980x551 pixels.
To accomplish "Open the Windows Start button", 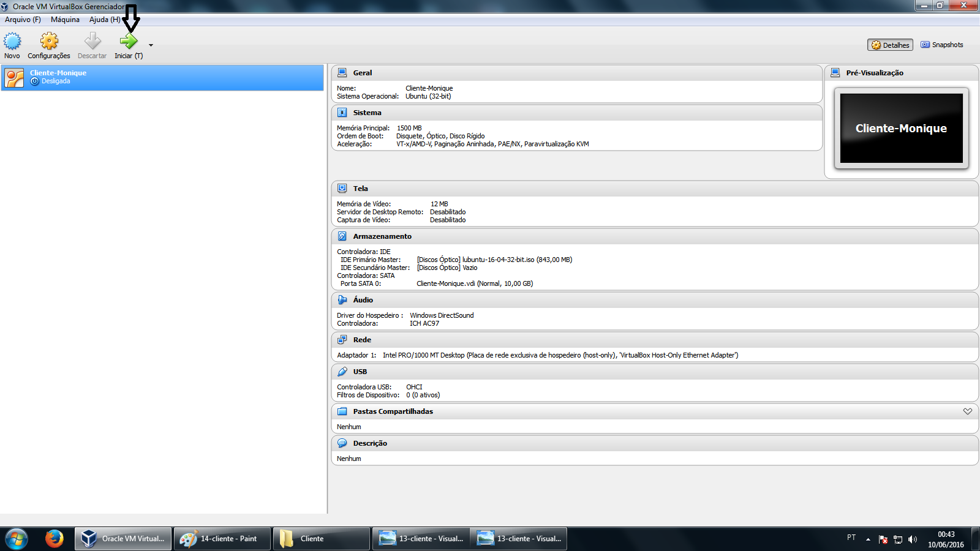I will tap(17, 539).
